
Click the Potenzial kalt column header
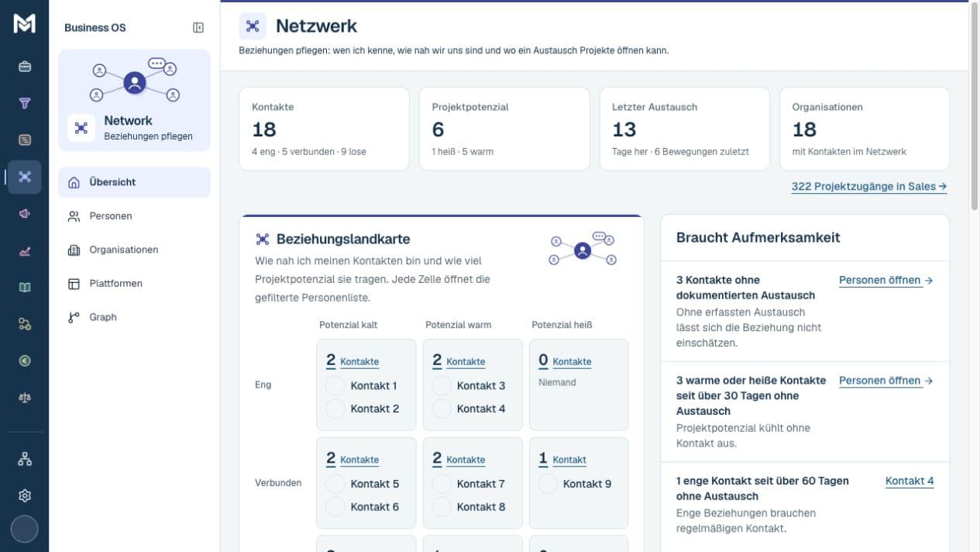349,325
